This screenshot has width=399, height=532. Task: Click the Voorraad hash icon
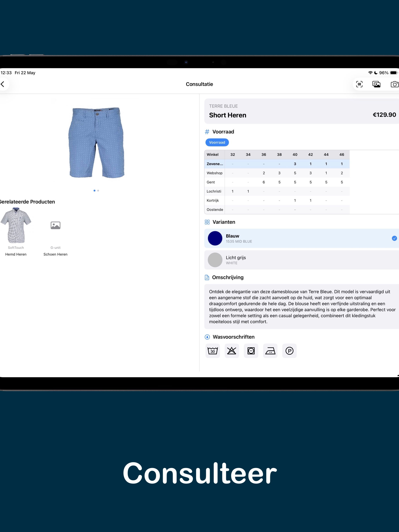click(x=207, y=132)
